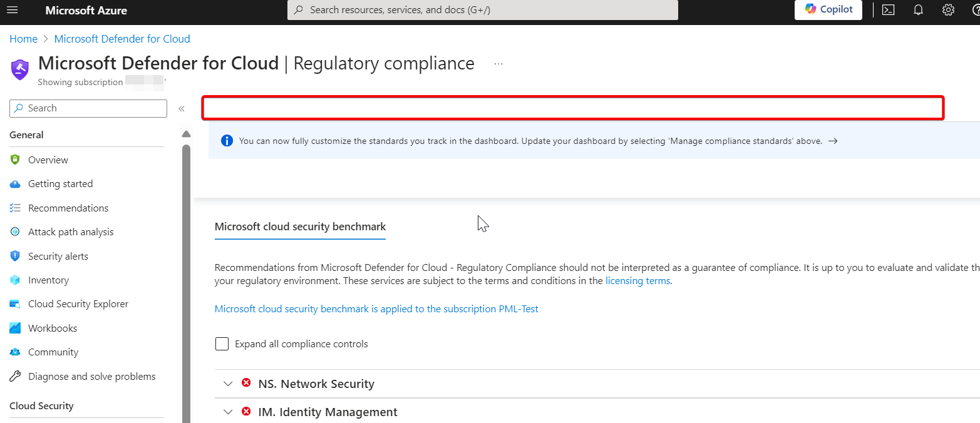
Task: Open the licensing terms link
Action: [x=637, y=280]
